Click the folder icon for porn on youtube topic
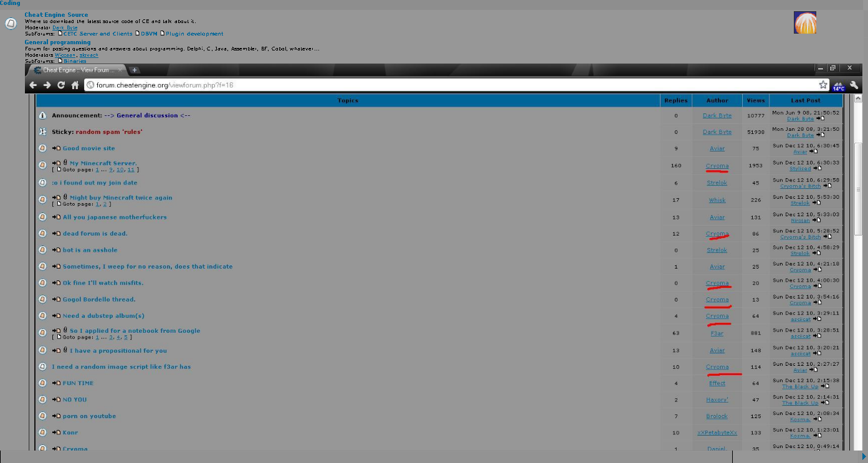 click(42, 416)
